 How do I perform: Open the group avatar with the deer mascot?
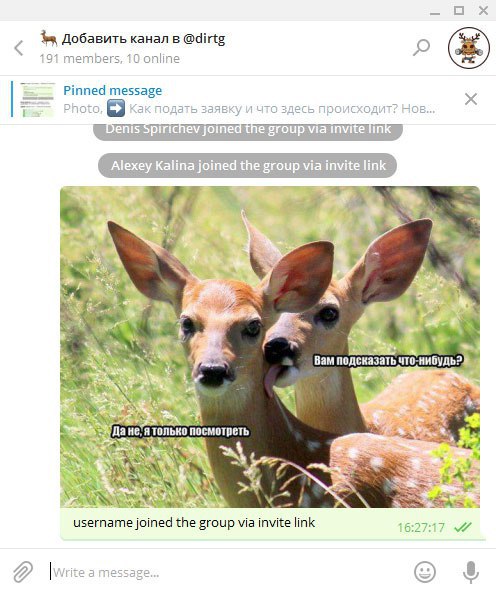469,48
